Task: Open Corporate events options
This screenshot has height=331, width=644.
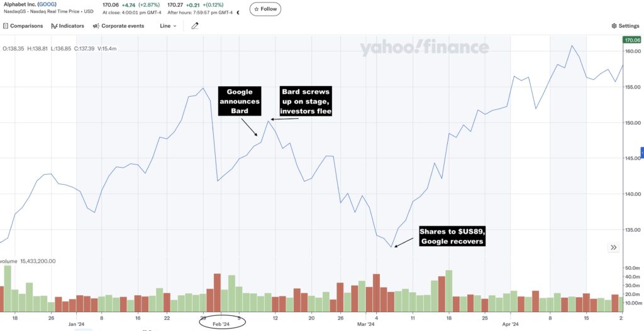Action: (118, 26)
